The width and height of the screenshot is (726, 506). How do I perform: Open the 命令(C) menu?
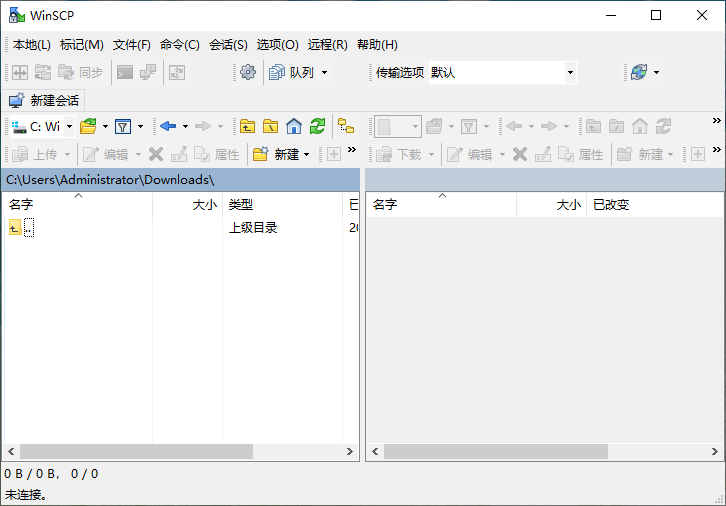(180, 44)
